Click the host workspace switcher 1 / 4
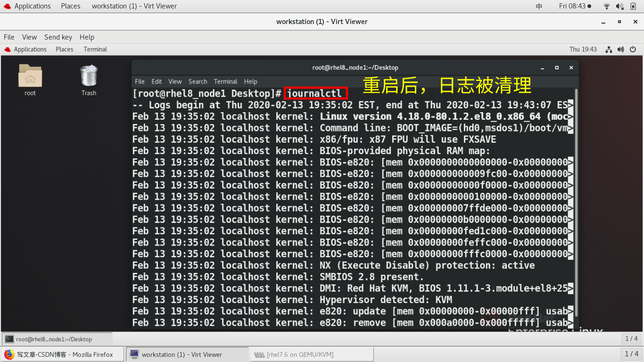The height and width of the screenshot is (362, 644). (x=631, y=354)
